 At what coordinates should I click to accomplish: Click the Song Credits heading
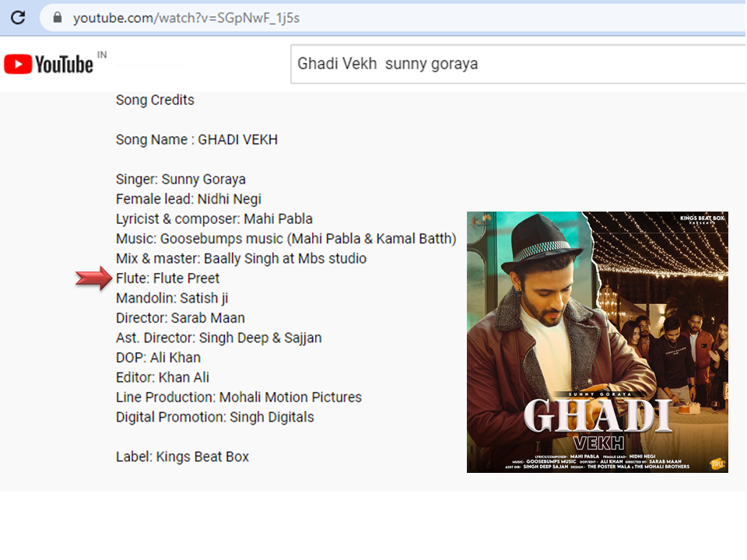[155, 100]
